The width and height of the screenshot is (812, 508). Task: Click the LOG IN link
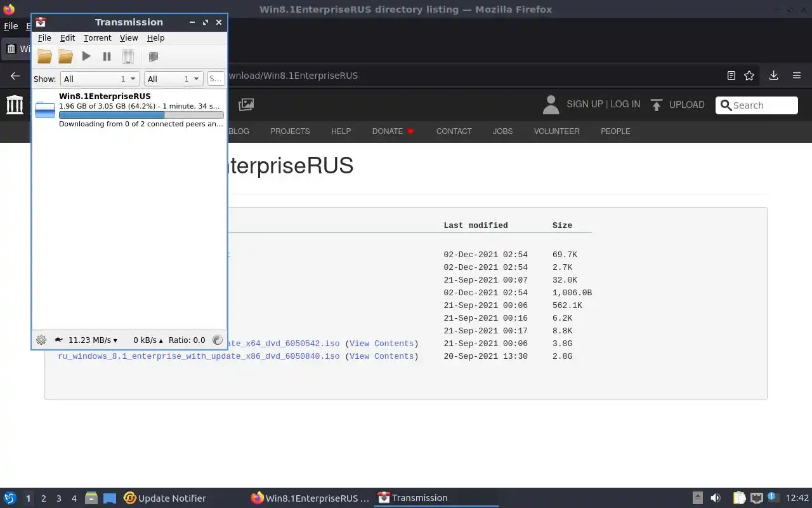625,104
